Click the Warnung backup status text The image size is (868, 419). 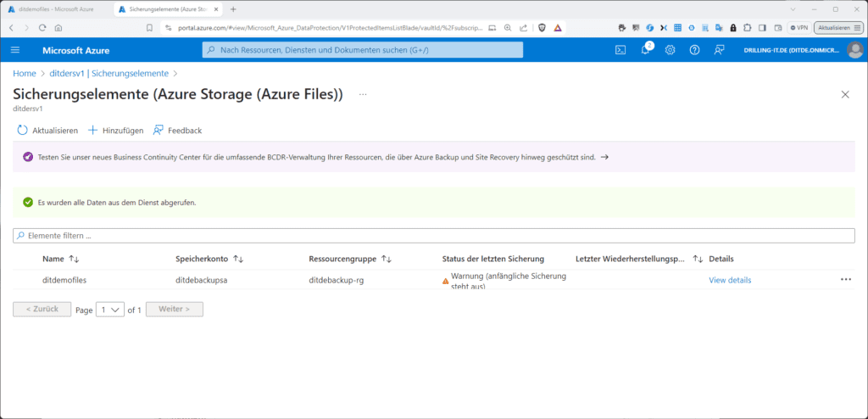[509, 281]
